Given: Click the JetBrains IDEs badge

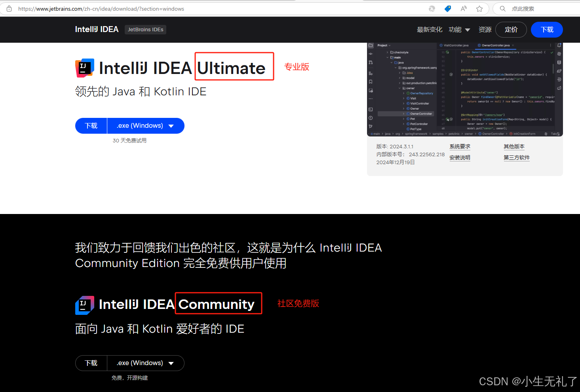Looking at the screenshot, I should pyautogui.click(x=145, y=30).
